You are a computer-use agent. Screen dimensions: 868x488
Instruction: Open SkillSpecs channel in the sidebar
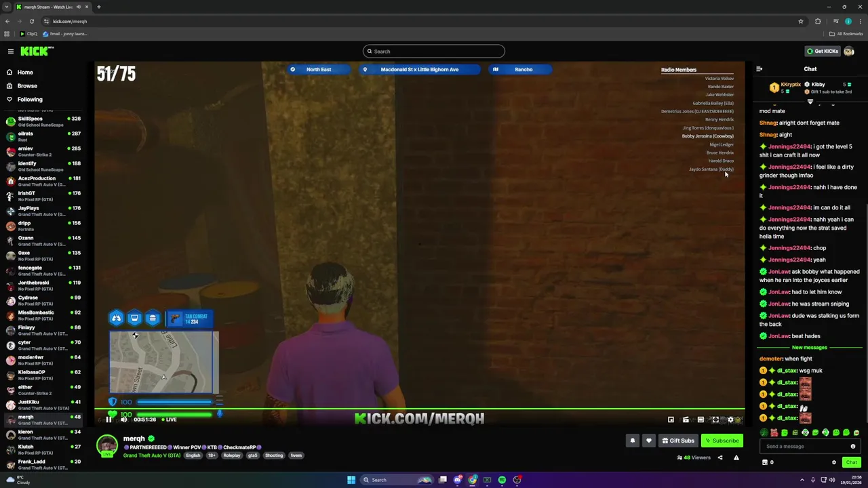point(45,121)
